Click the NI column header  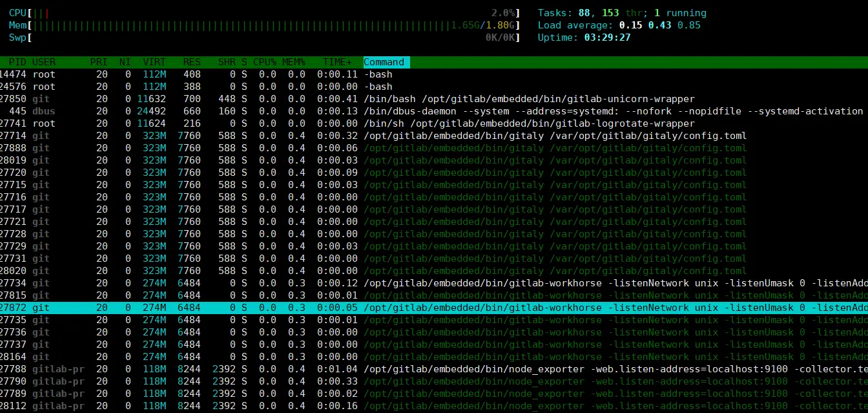pyautogui.click(x=125, y=62)
